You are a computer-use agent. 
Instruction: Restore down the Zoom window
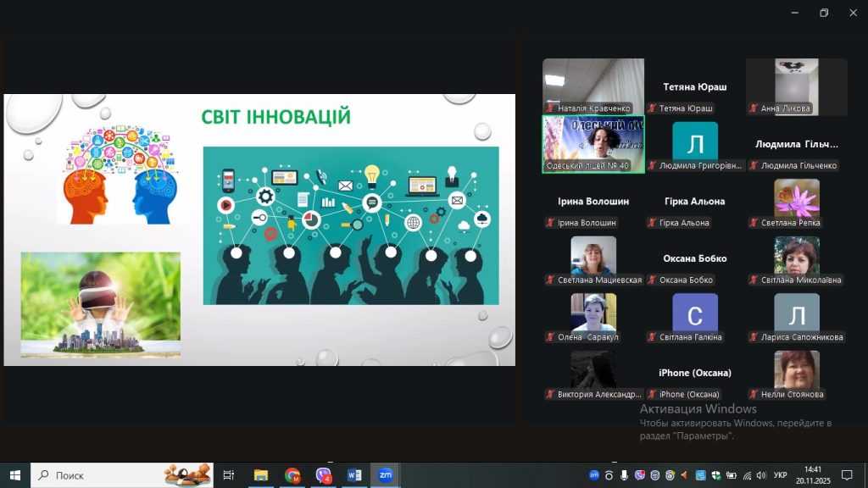pos(824,13)
